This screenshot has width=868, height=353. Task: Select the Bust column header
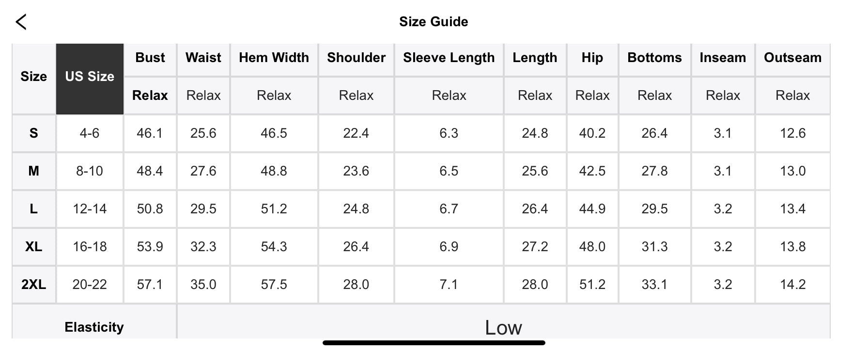click(150, 58)
